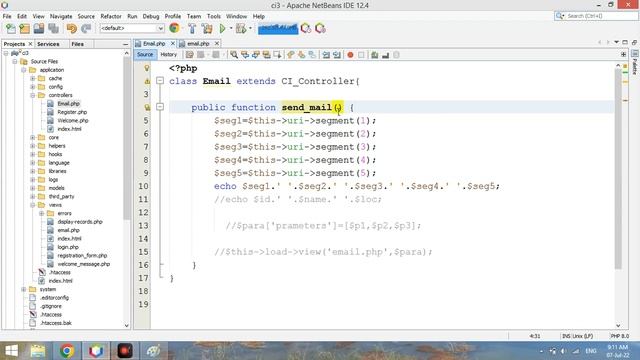Minimize the Projects panel window group
Image resolution: width=640 pixels, height=360 pixels.
click(125, 44)
